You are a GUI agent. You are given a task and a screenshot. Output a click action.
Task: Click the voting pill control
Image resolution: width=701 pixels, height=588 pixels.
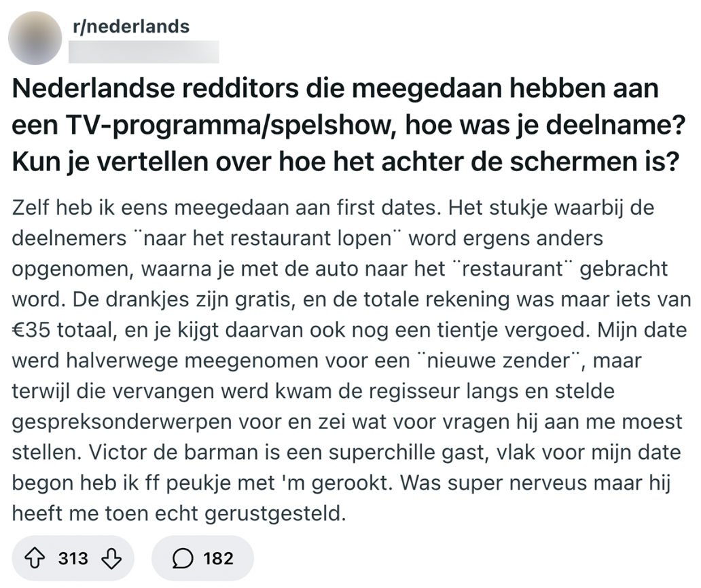pos(73,558)
